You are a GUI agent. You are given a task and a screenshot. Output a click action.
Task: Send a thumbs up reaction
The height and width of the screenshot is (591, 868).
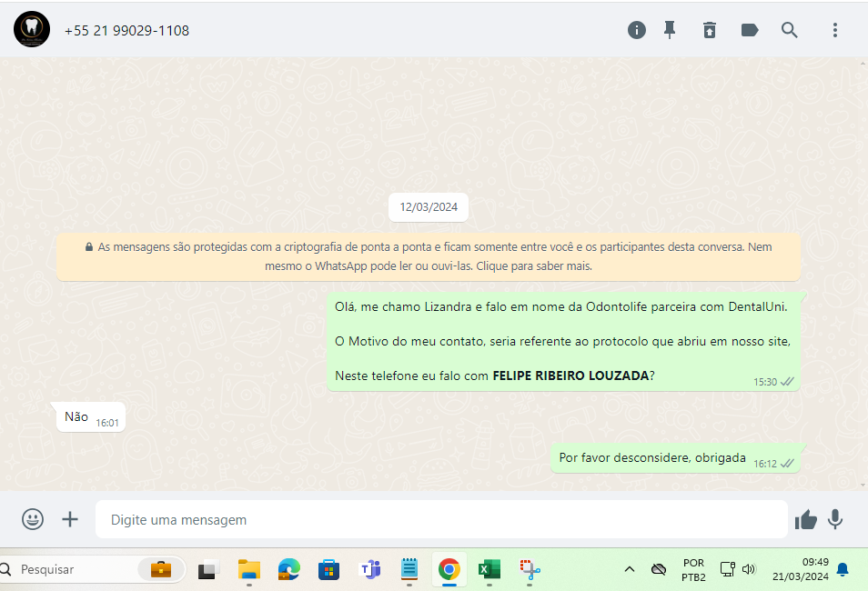point(805,519)
